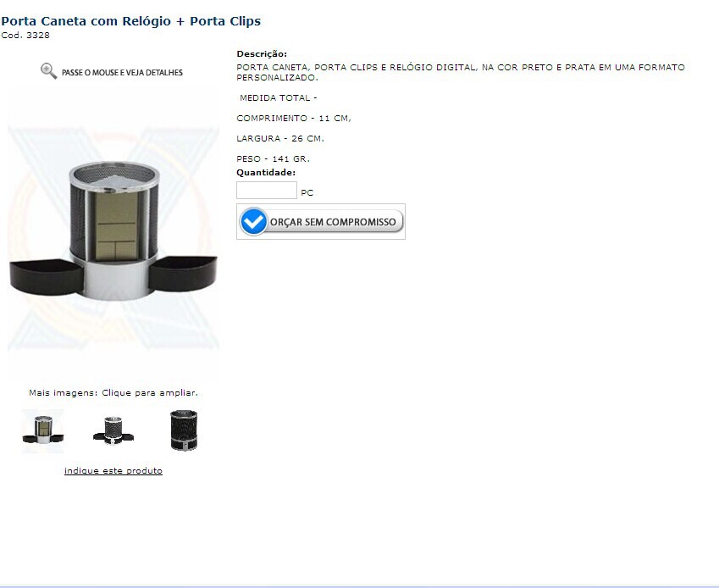Screen dimensions: 719x588
Task: Click the 'Descrição:' heading
Action: [x=262, y=53]
